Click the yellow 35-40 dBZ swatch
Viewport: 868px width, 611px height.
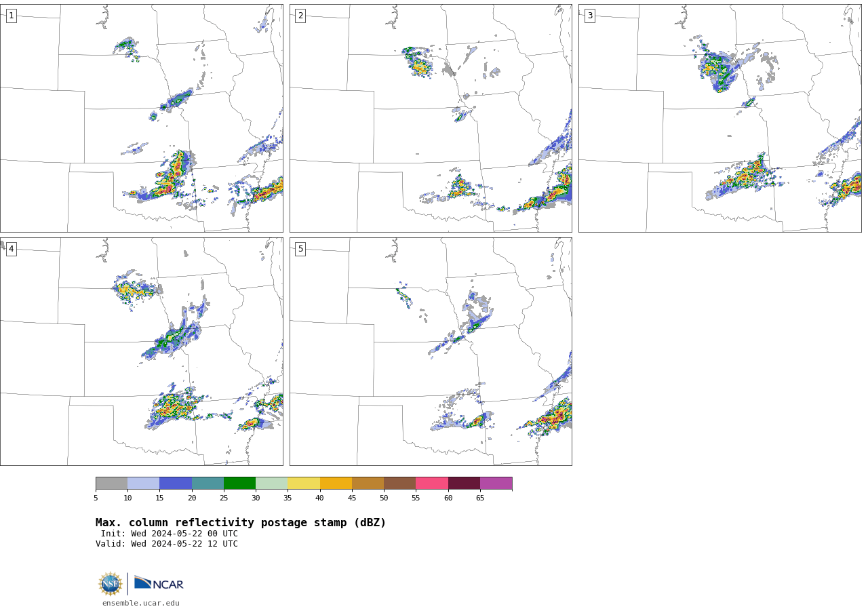[x=304, y=483]
